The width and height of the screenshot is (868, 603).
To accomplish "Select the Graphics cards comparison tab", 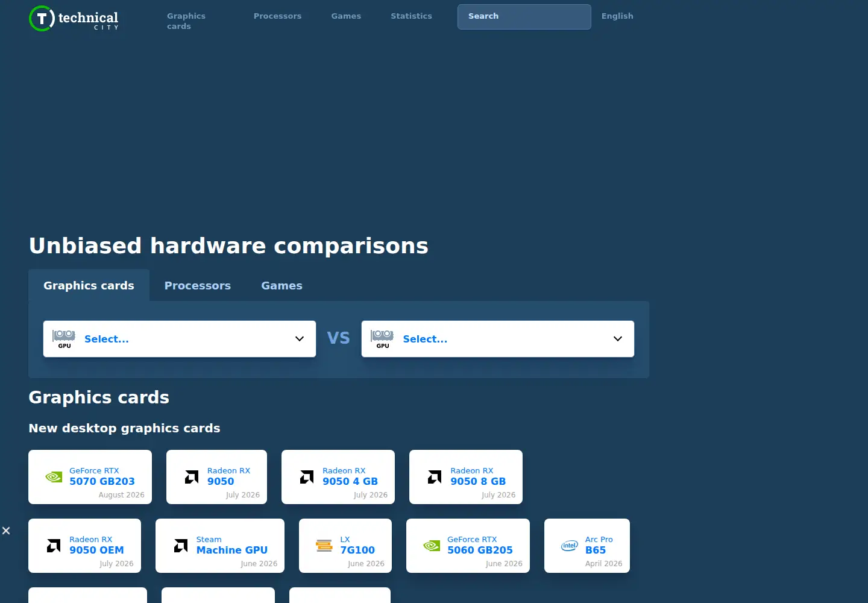I will click(89, 286).
